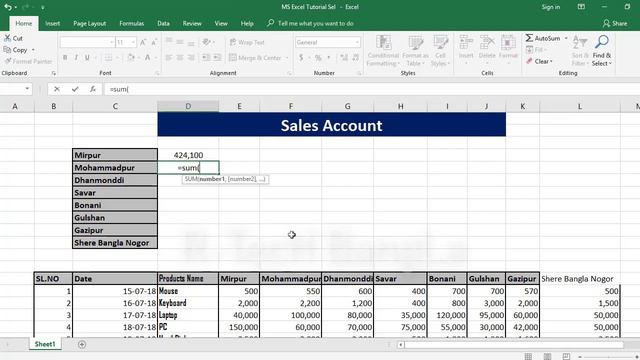The height and width of the screenshot is (360, 640).
Task: Open the font size dropdown
Action: click(133, 42)
